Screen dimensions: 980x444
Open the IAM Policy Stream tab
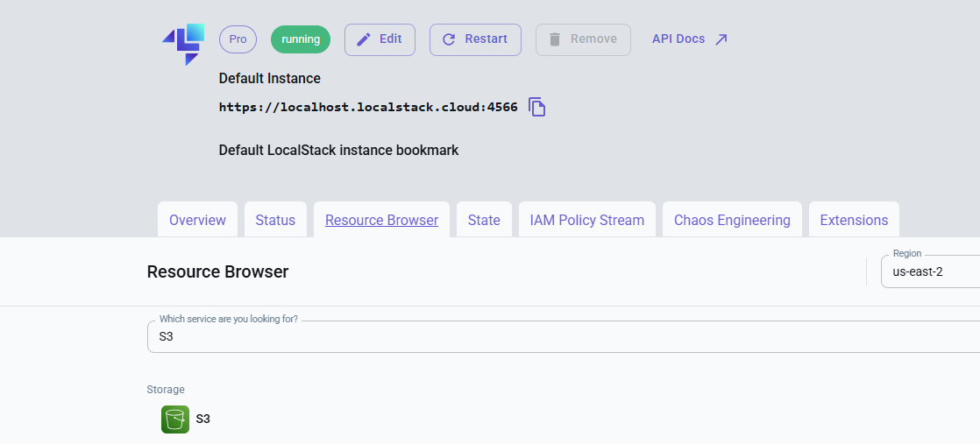(587, 220)
